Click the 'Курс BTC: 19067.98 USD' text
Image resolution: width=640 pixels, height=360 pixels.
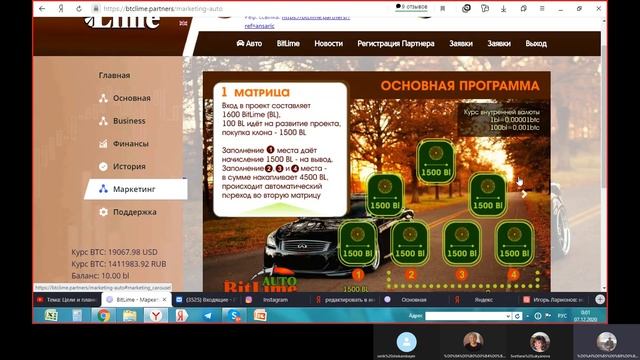click(x=114, y=252)
